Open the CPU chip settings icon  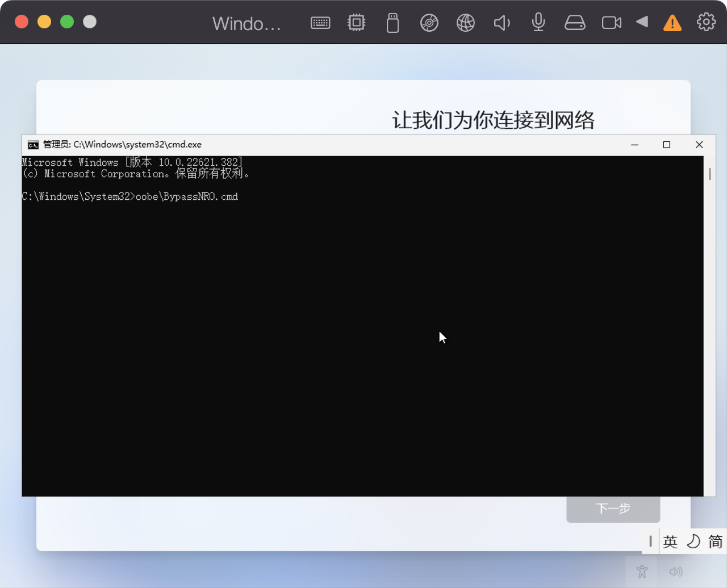(x=356, y=23)
